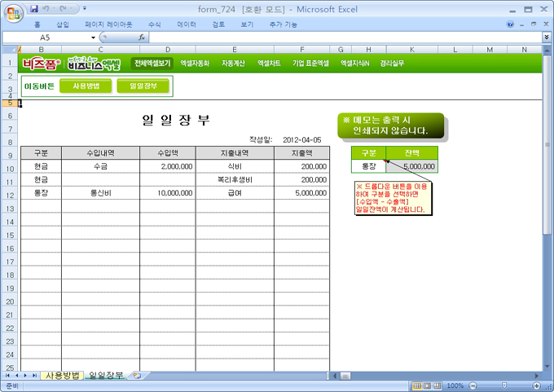
Task: Click the green 사용방법 move button
Action: coord(86,86)
